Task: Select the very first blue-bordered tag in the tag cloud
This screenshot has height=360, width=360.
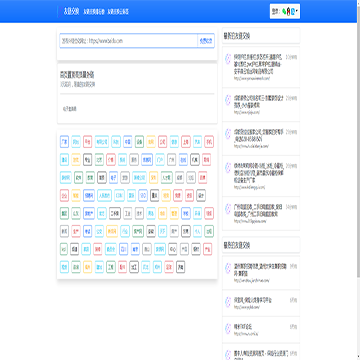Action: (x=64, y=142)
